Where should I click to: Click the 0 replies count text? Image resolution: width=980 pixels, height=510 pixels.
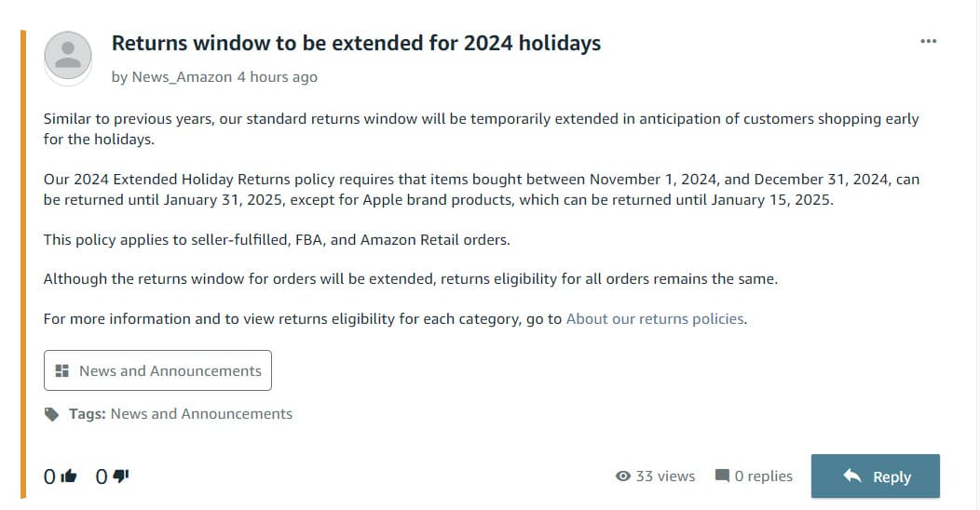(763, 476)
